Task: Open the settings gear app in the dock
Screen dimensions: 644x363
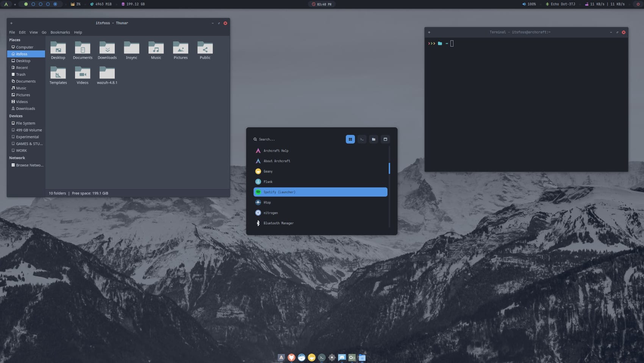Action: [x=332, y=357]
